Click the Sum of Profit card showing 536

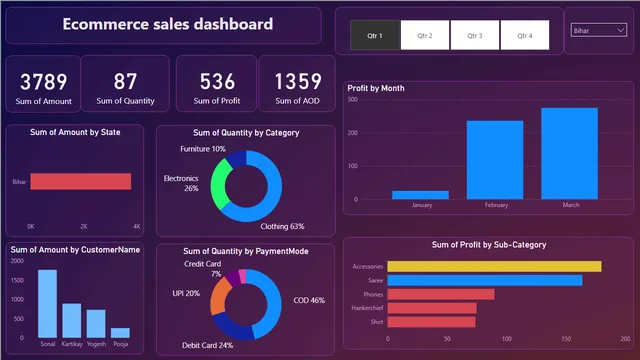(x=216, y=84)
